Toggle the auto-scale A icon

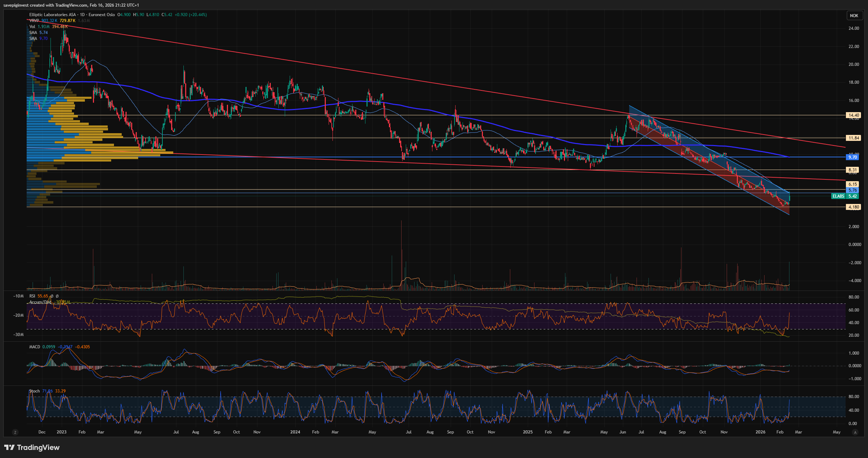point(855,432)
